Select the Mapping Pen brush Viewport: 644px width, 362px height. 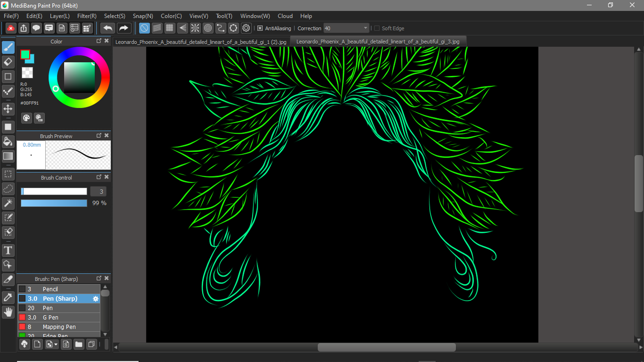coord(59,327)
